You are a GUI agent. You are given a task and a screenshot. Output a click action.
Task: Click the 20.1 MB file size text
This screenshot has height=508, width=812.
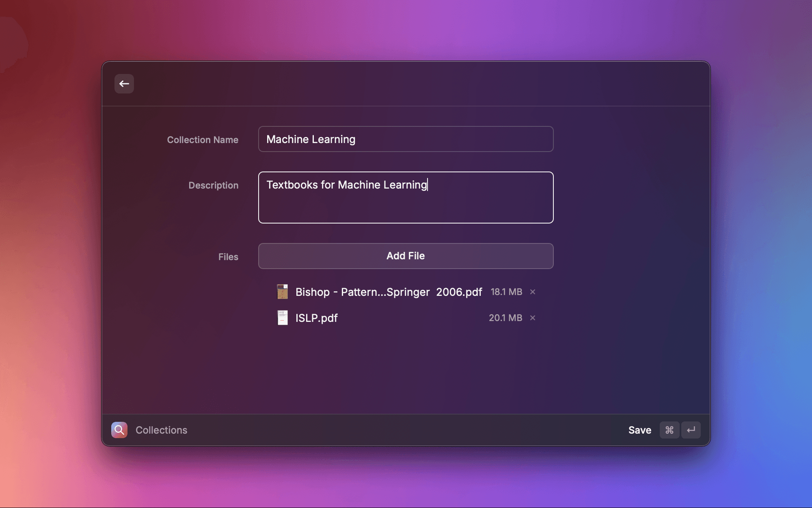tap(505, 318)
